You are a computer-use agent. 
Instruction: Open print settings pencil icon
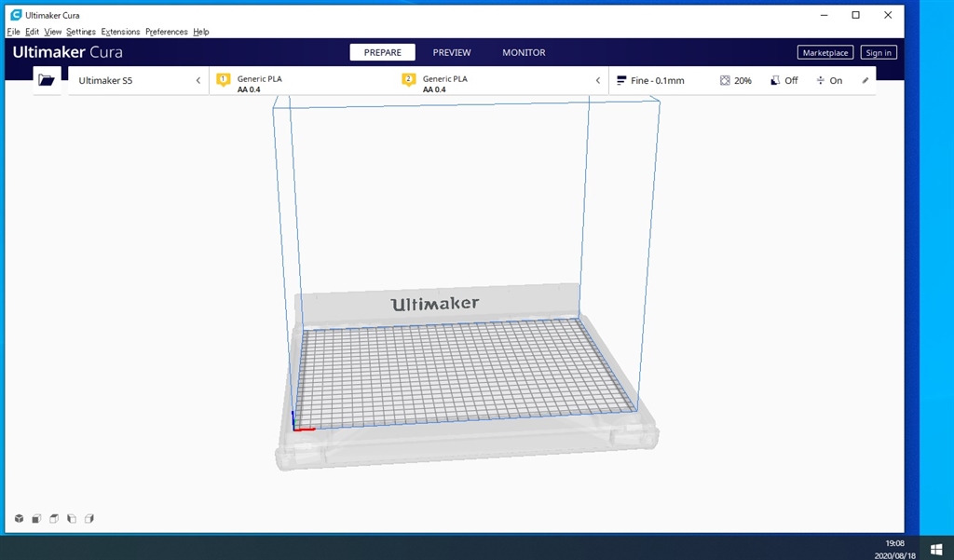(865, 80)
